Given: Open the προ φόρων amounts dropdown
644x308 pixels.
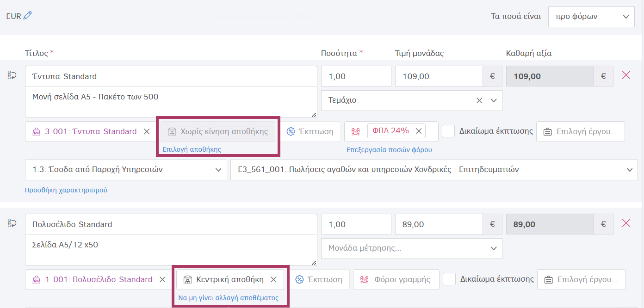Looking at the screenshot, I should [x=591, y=17].
